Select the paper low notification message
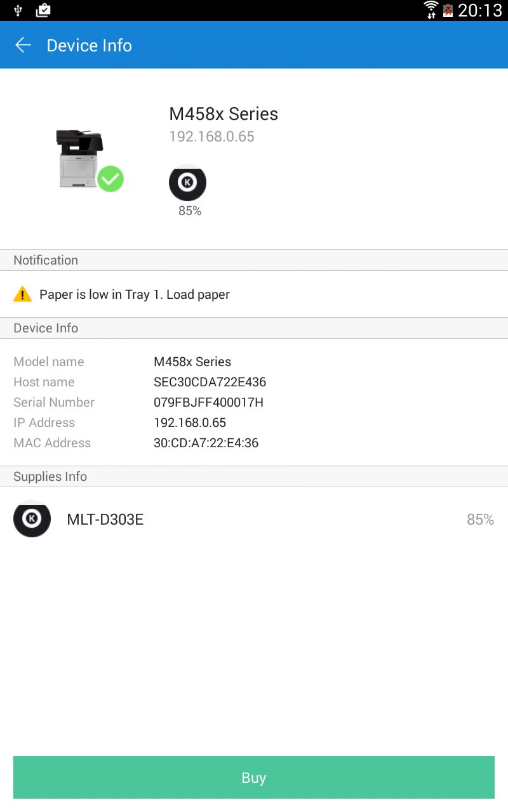The width and height of the screenshot is (508, 812). tap(134, 294)
